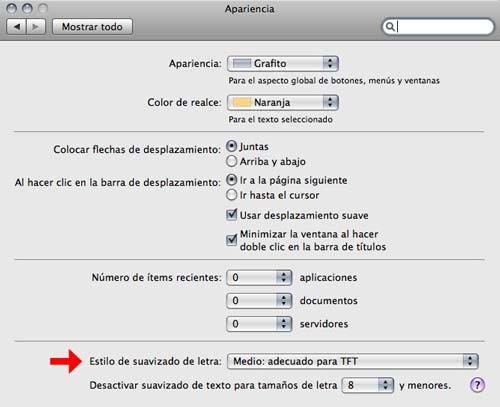Select the Arriba y abajo radio button
This screenshot has width=500, height=407.
[x=231, y=161]
